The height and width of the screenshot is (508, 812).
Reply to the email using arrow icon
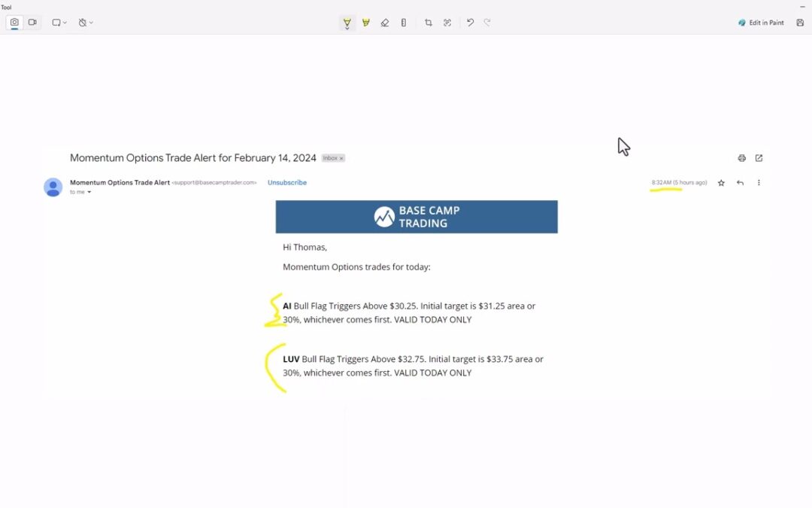click(x=740, y=183)
